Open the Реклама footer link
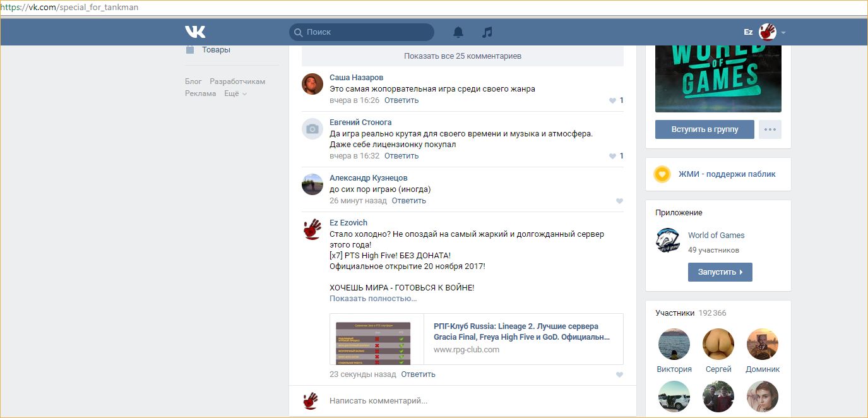The image size is (868, 418). point(201,93)
